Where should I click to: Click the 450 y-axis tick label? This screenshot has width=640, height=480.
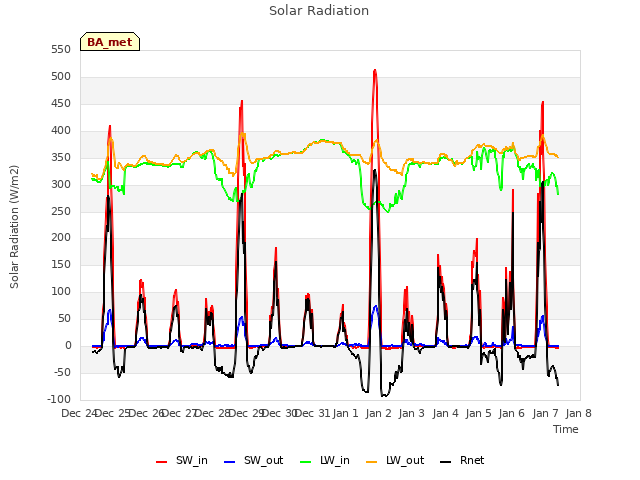click(61, 103)
